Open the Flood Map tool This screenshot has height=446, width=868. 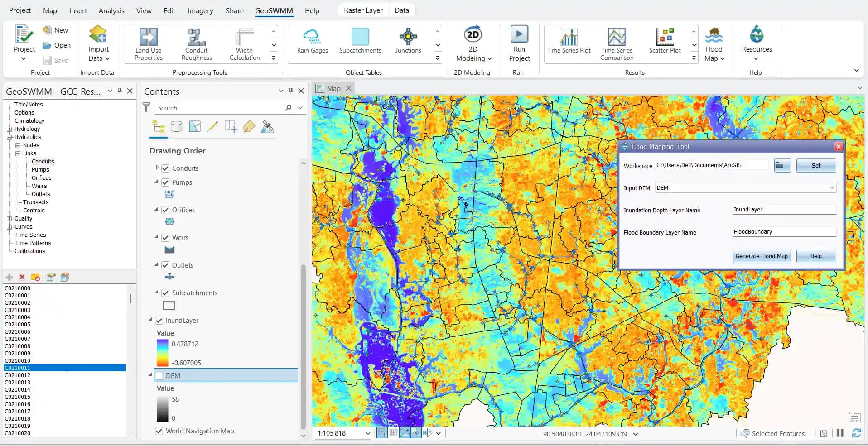point(714,44)
